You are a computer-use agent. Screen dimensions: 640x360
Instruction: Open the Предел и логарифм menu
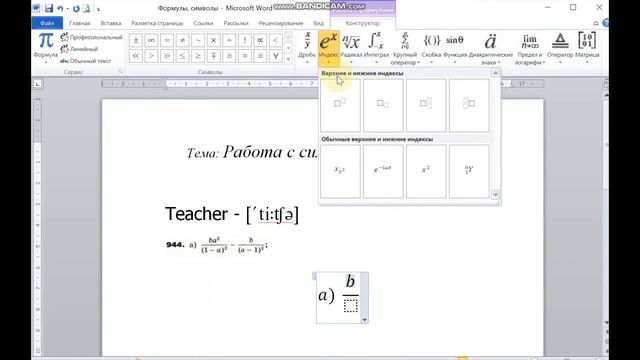(x=529, y=48)
